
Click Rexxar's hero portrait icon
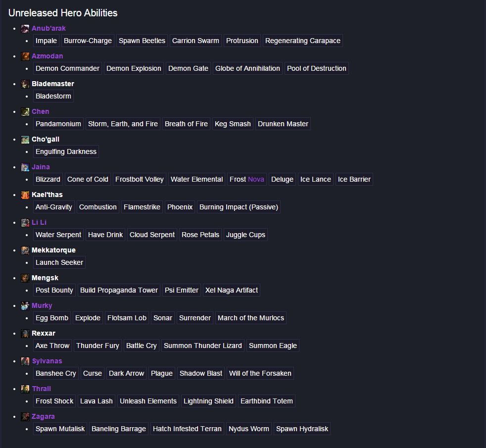(x=25, y=334)
